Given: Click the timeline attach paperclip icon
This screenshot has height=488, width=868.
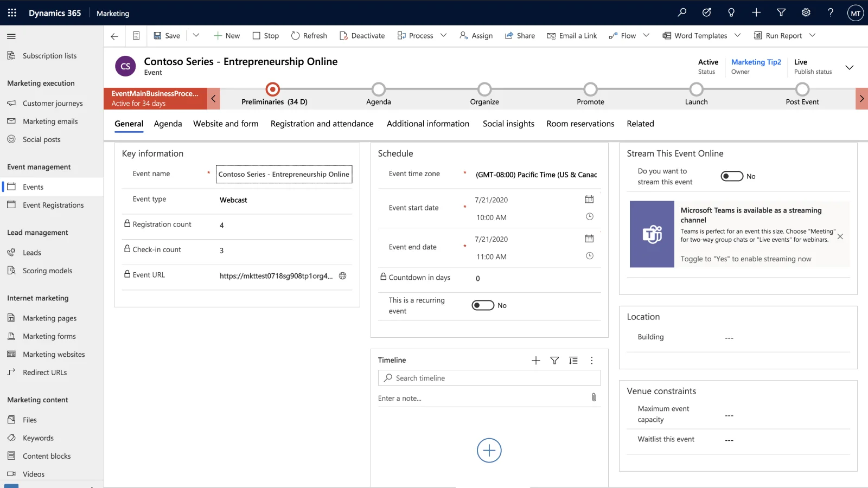Looking at the screenshot, I should pos(594,397).
